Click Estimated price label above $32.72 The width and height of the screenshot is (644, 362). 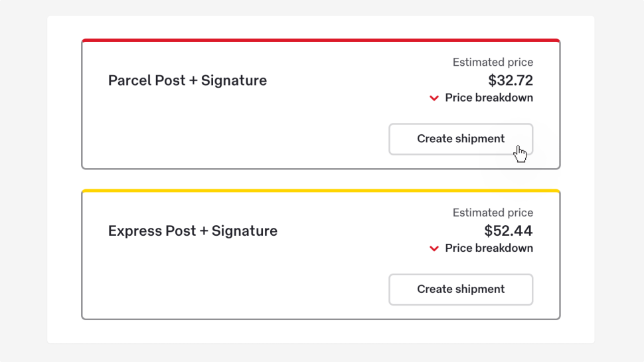click(493, 62)
